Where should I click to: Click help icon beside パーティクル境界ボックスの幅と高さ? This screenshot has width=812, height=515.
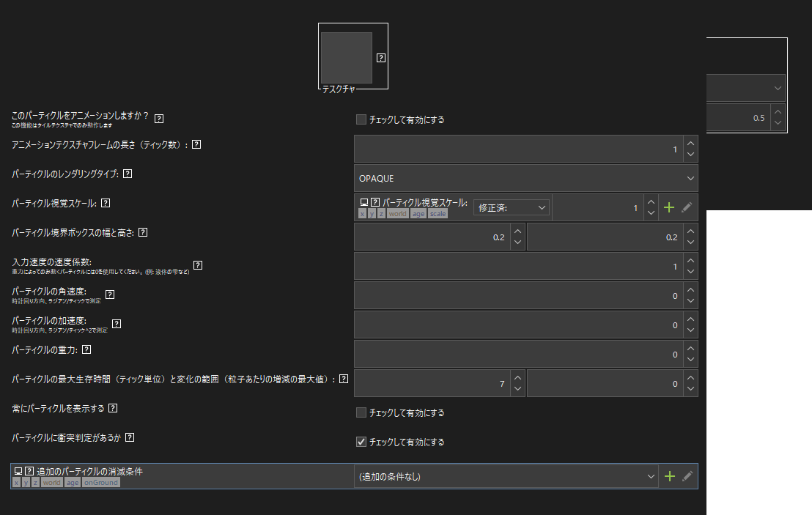143,232
